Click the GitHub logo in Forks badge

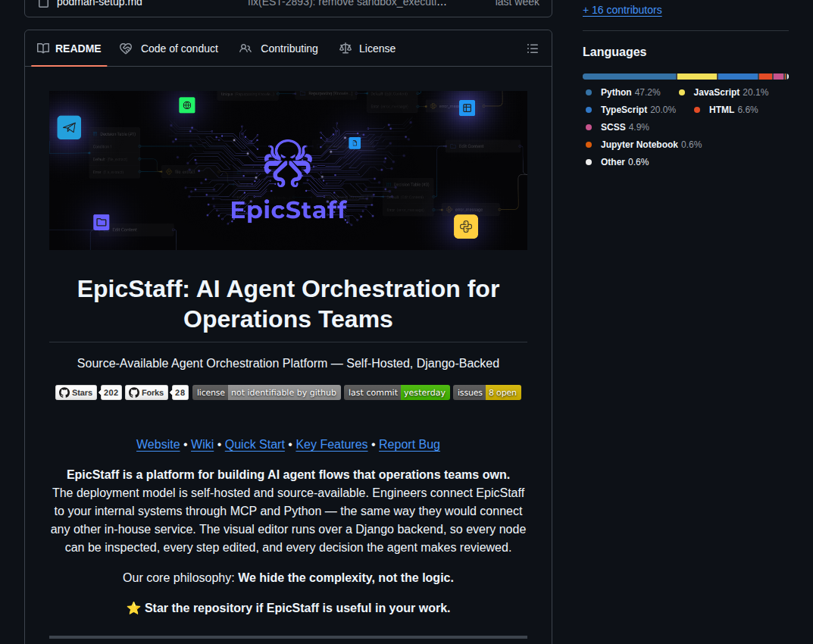[134, 392]
